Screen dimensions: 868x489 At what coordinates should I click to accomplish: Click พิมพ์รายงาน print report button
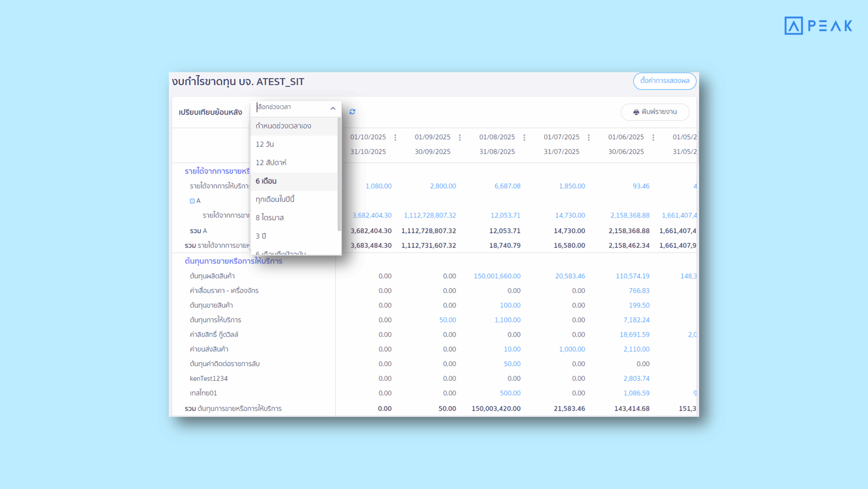tap(655, 112)
